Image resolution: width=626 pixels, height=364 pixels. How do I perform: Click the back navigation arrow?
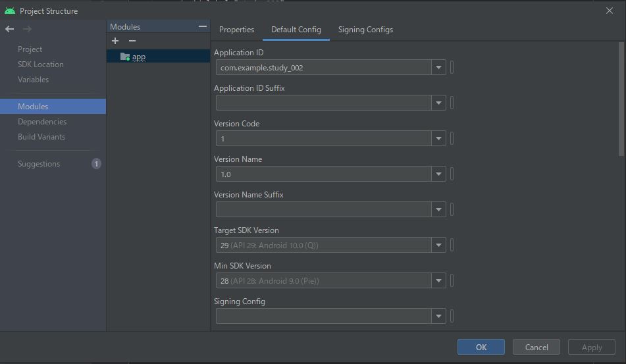pos(9,29)
